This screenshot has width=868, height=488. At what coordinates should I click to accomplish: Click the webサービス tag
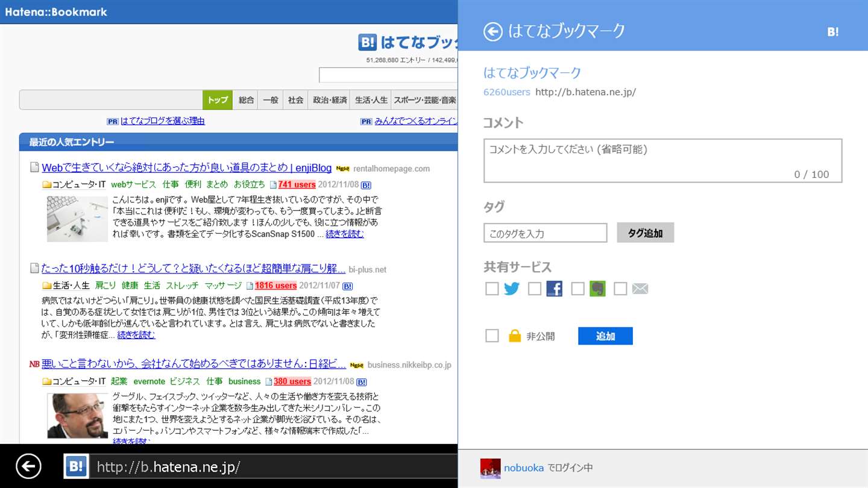tap(133, 184)
